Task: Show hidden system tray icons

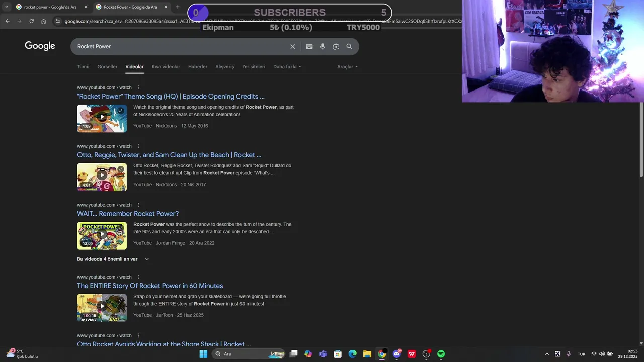Action: 547,354
